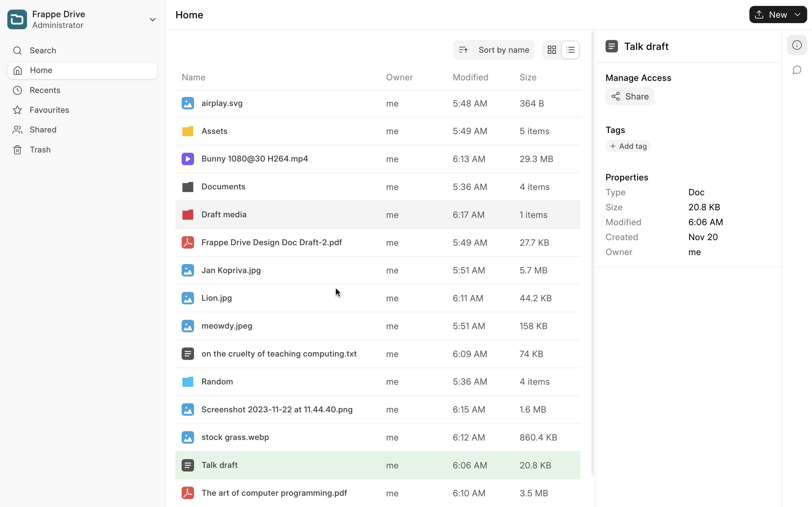Open the comments panel icon
This screenshot has width=812, height=507.
pos(796,70)
